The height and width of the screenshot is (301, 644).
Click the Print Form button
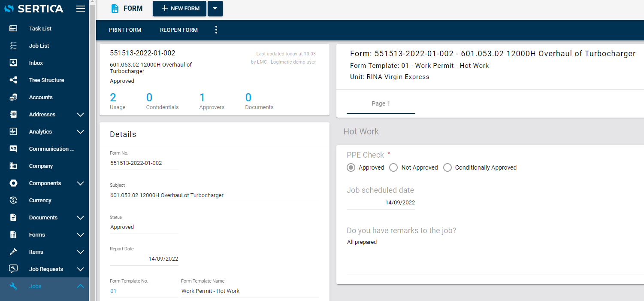coord(125,30)
